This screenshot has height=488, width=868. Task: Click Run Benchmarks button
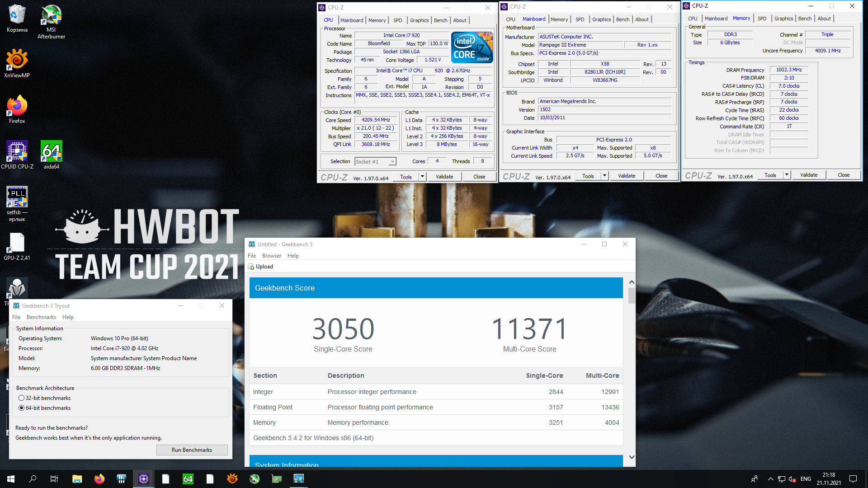click(x=192, y=450)
